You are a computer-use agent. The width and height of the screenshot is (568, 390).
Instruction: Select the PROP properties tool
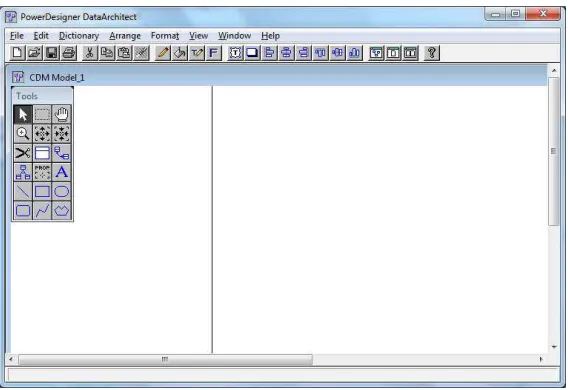point(42,172)
